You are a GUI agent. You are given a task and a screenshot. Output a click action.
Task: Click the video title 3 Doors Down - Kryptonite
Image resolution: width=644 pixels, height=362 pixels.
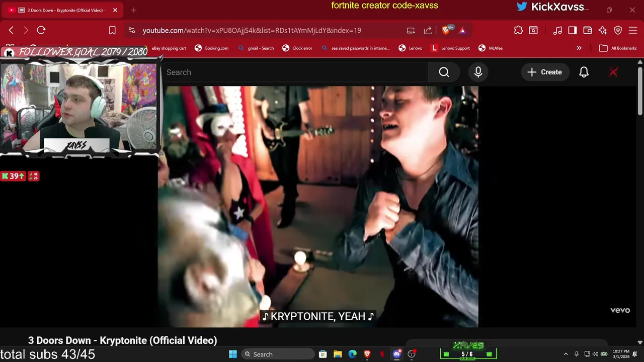click(123, 340)
